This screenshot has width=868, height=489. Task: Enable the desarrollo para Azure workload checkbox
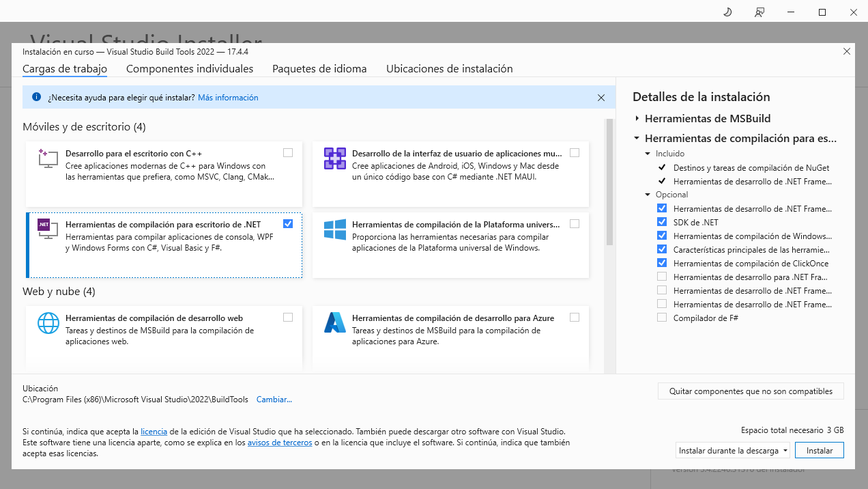[575, 317]
